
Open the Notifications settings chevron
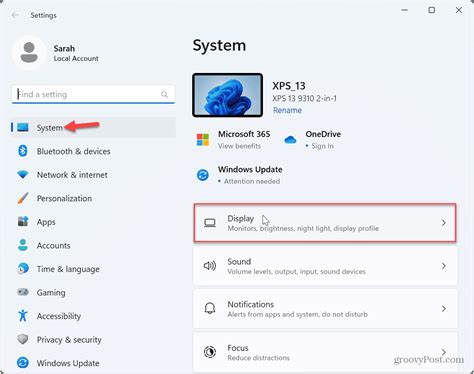pyautogui.click(x=444, y=309)
